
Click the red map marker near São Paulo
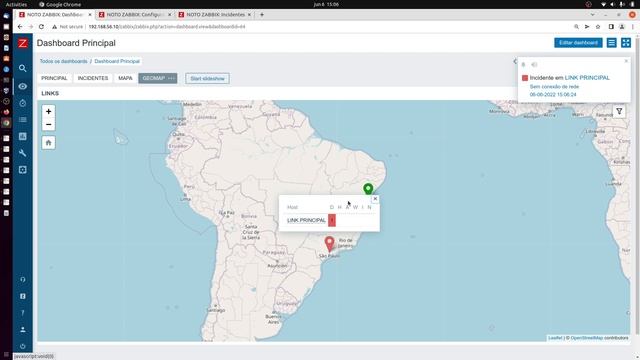click(329, 244)
